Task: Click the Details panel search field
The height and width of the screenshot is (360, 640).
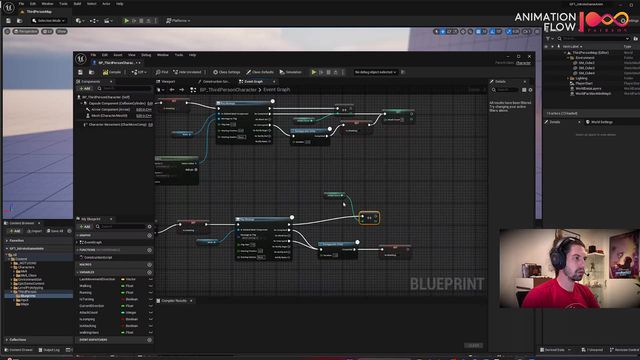Action: click(505, 90)
